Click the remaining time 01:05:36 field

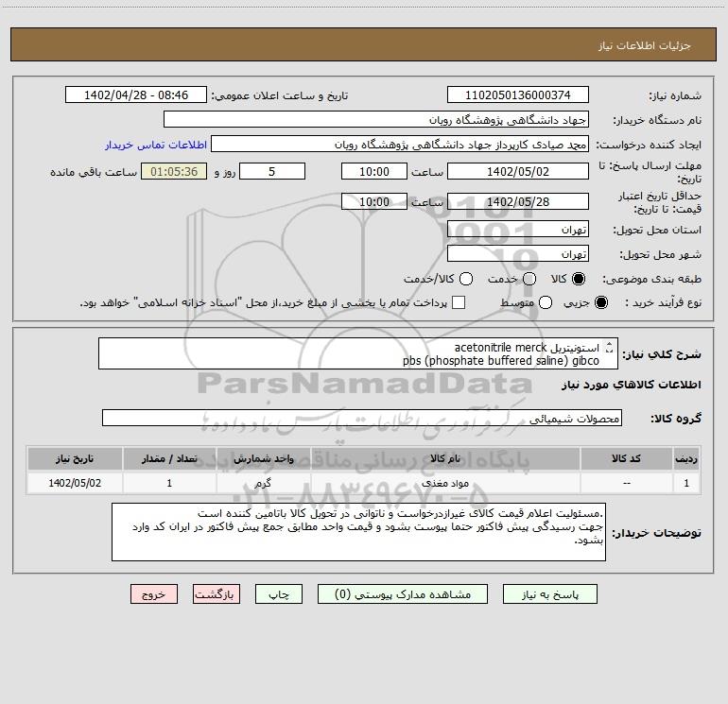click(x=174, y=171)
